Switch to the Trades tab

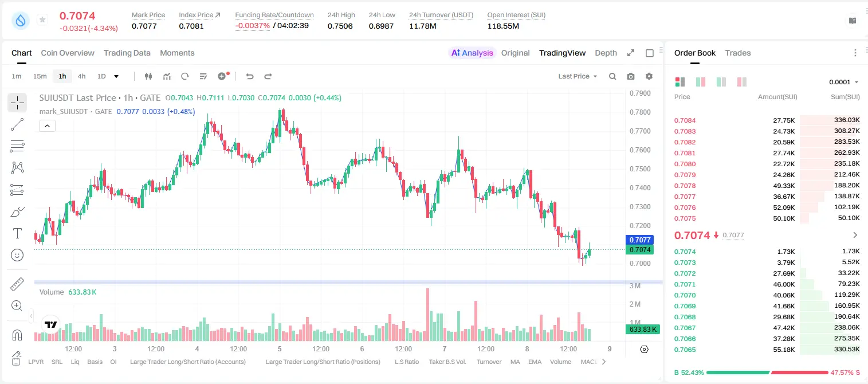point(738,53)
